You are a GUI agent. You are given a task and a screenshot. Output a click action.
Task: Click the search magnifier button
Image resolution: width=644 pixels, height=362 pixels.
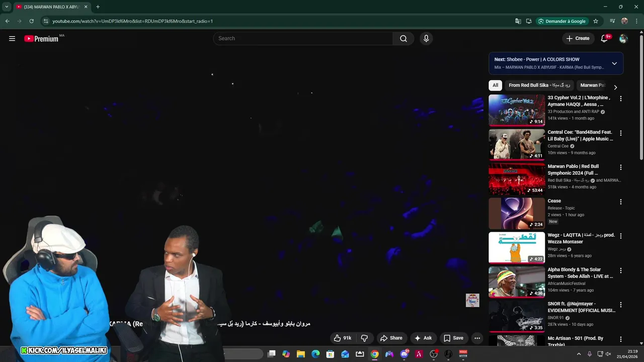coord(404,39)
